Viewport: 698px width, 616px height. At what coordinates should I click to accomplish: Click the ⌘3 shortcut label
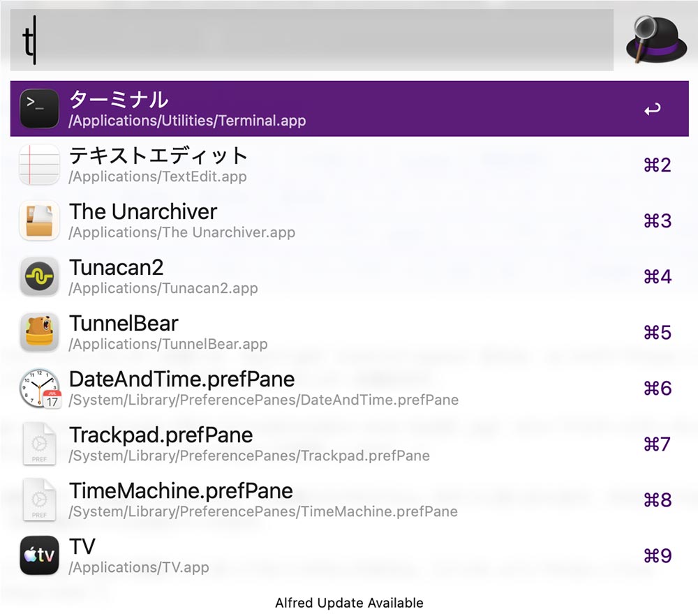tap(658, 220)
